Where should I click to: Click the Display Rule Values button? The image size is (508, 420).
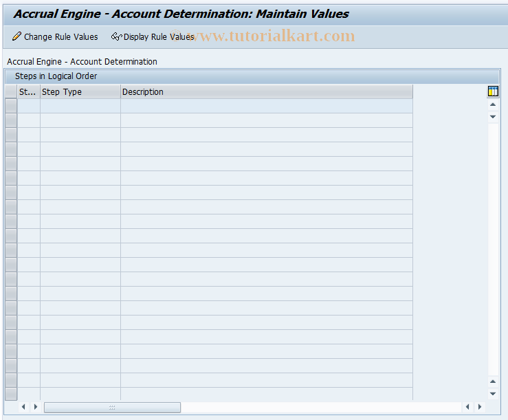click(x=153, y=37)
